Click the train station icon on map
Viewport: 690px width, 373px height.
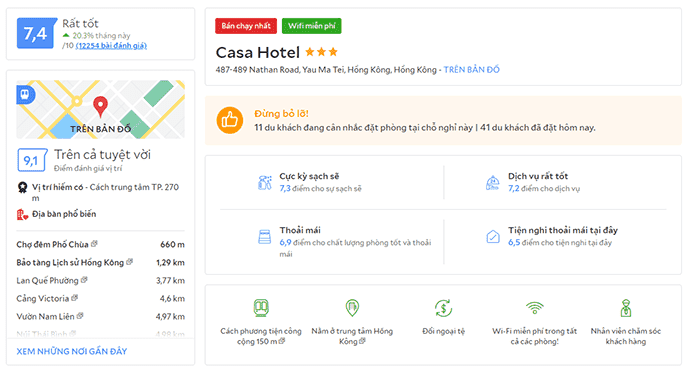(x=25, y=94)
